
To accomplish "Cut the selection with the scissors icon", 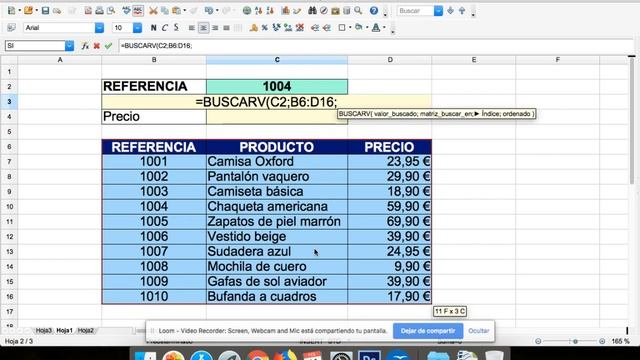I will [153, 11].
